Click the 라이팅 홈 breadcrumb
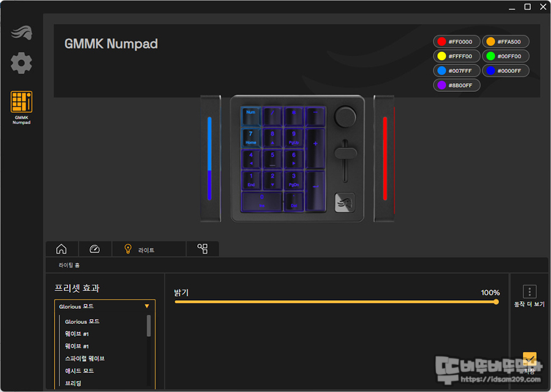Image resolution: width=551 pixels, height=392 pixels. point(69,265)
